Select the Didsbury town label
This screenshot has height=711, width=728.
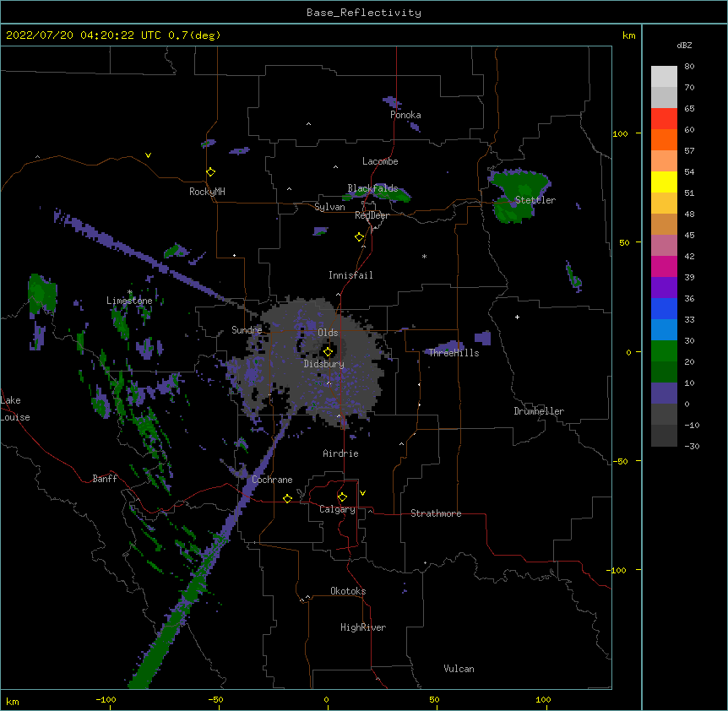point(324,364)
